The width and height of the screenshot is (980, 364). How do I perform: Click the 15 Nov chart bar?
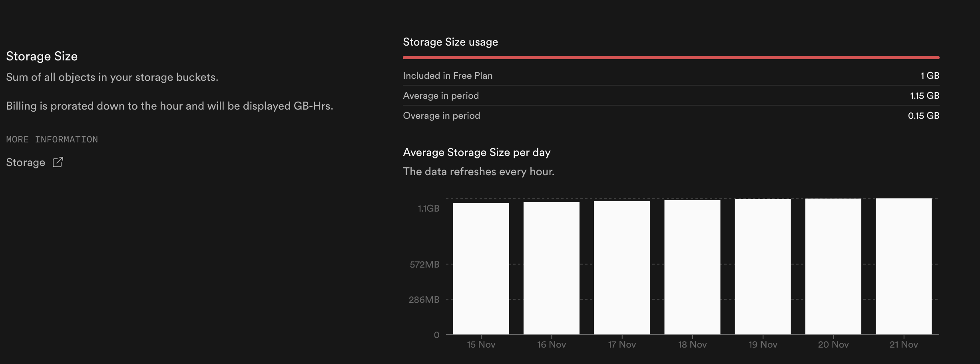[481, 268]
